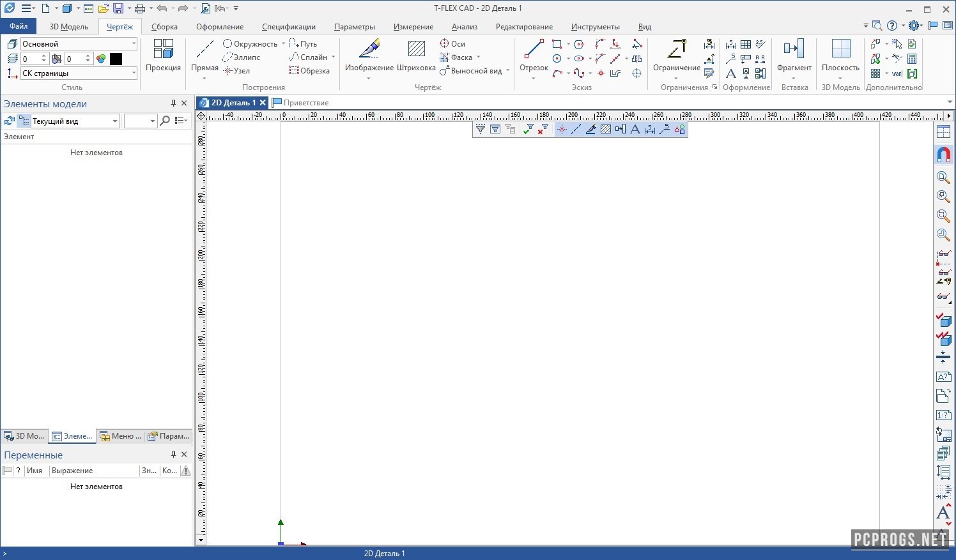Choose the Оси axes tool
956x560 pixels.
[x=452, y=44]
